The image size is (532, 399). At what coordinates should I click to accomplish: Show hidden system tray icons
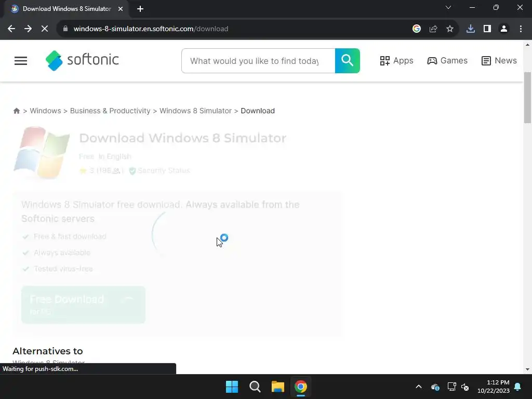pyautogui.click(x=419, y=387)
